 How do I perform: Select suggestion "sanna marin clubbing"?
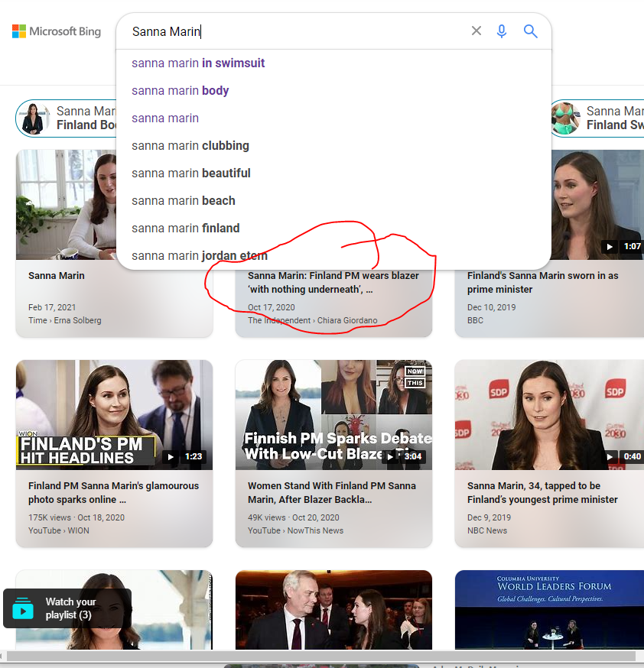point(190,146)
